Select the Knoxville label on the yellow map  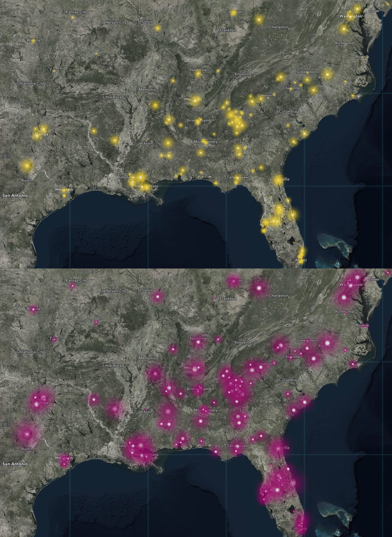coord(243,74)
